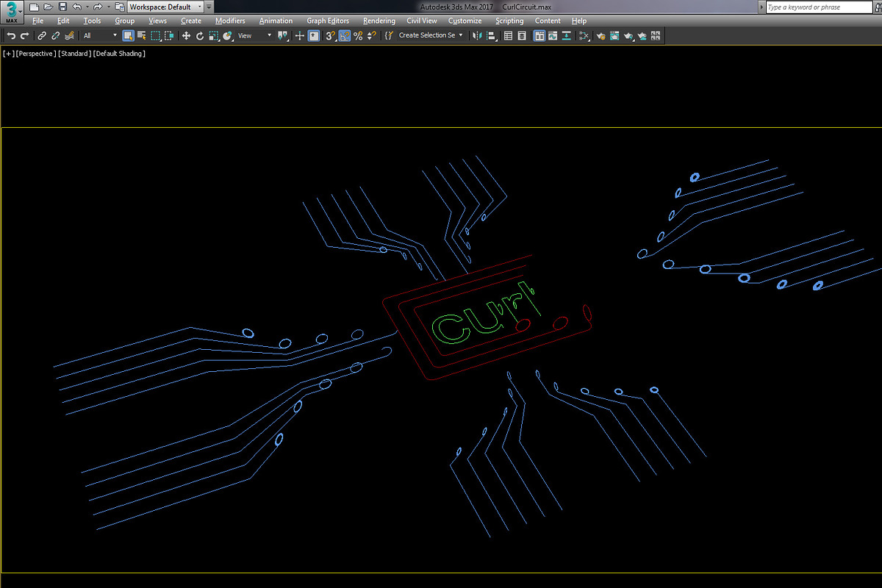Open the 3ds Max application menu button

tap(12, 12)
